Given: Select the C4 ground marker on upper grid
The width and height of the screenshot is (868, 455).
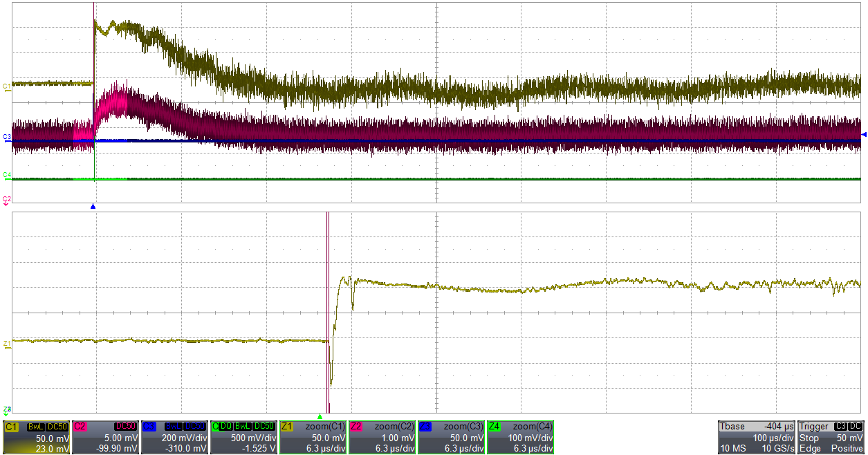Looking at the screenshot, I should point(7,175).
